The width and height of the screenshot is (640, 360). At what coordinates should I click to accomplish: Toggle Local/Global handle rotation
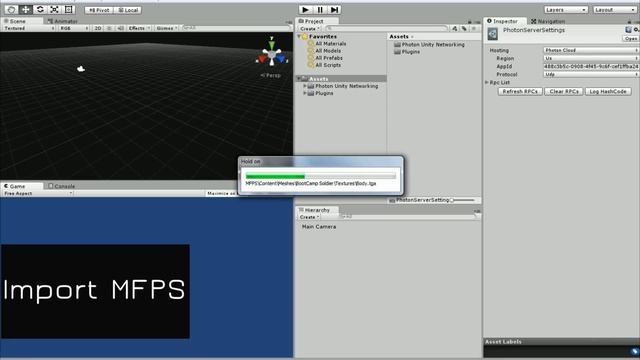128,10
